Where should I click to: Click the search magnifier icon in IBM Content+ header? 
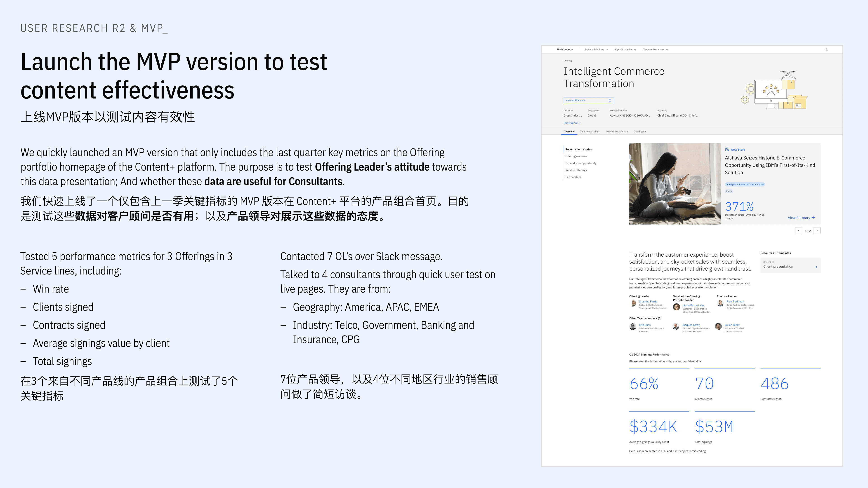click(x=826, y=49)
